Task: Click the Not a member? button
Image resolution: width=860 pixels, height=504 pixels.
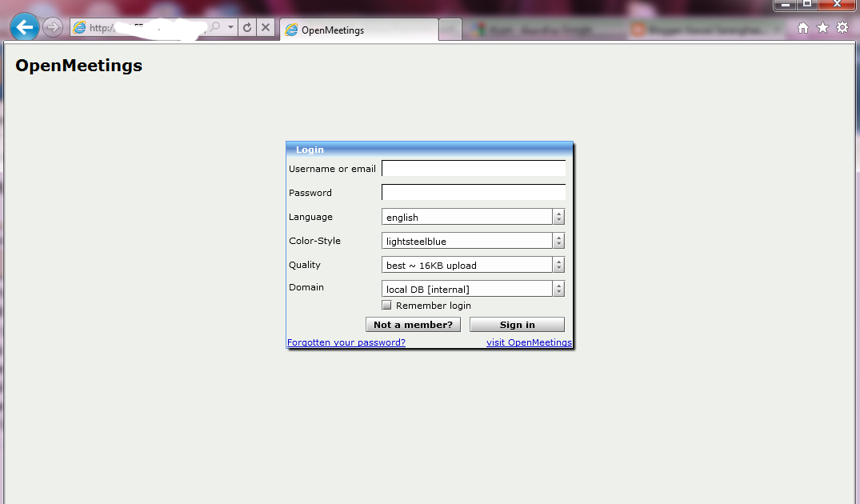Action: pos(413,325)
